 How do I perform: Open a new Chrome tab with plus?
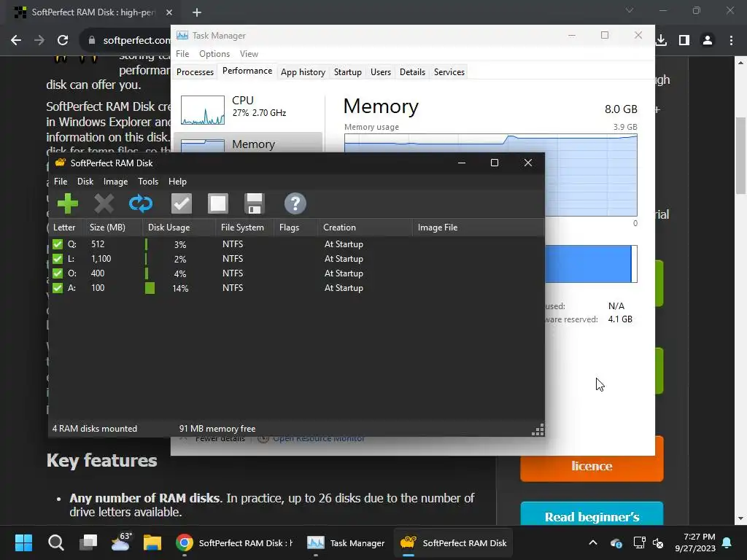click(x=197, y=12)
